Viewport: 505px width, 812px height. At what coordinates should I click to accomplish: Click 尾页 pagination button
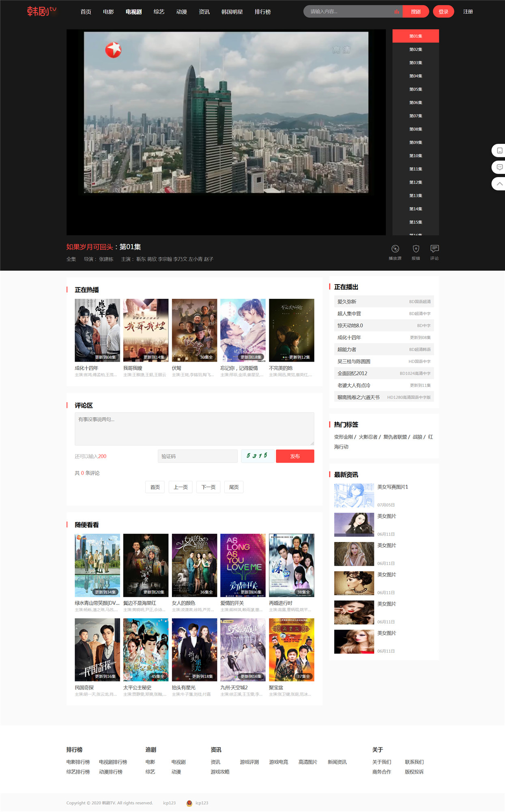point(234,487)
